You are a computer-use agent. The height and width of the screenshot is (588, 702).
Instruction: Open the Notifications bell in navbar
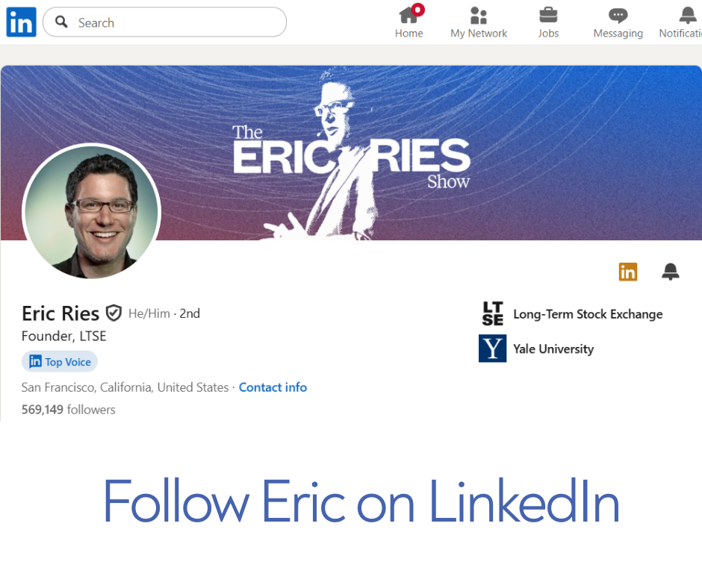click(688, 15)
